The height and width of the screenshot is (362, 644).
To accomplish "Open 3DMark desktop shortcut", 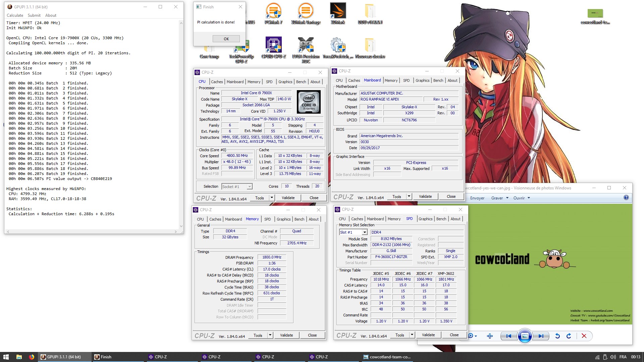I will click(x=338, y=13).
